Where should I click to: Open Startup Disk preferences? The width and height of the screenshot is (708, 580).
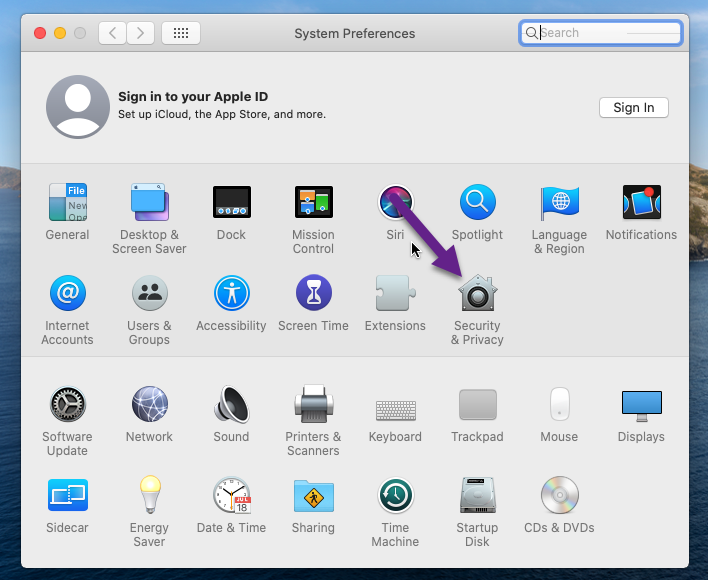477,495
